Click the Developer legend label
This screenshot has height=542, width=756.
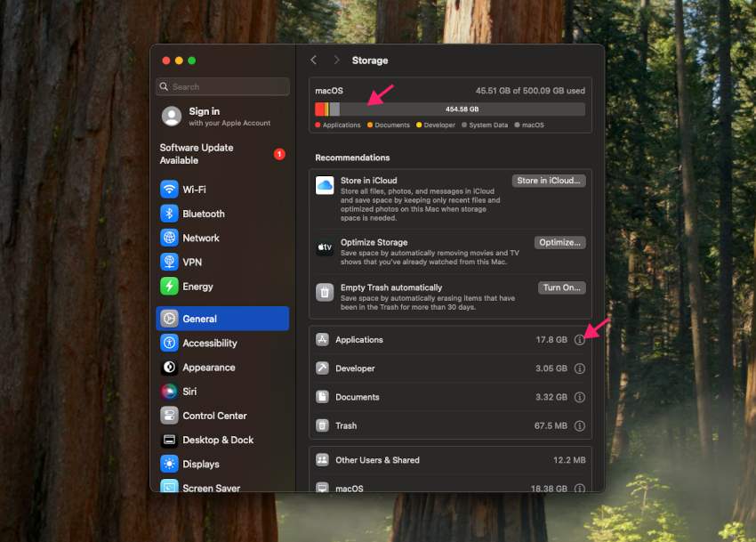[x=439, y=125]
